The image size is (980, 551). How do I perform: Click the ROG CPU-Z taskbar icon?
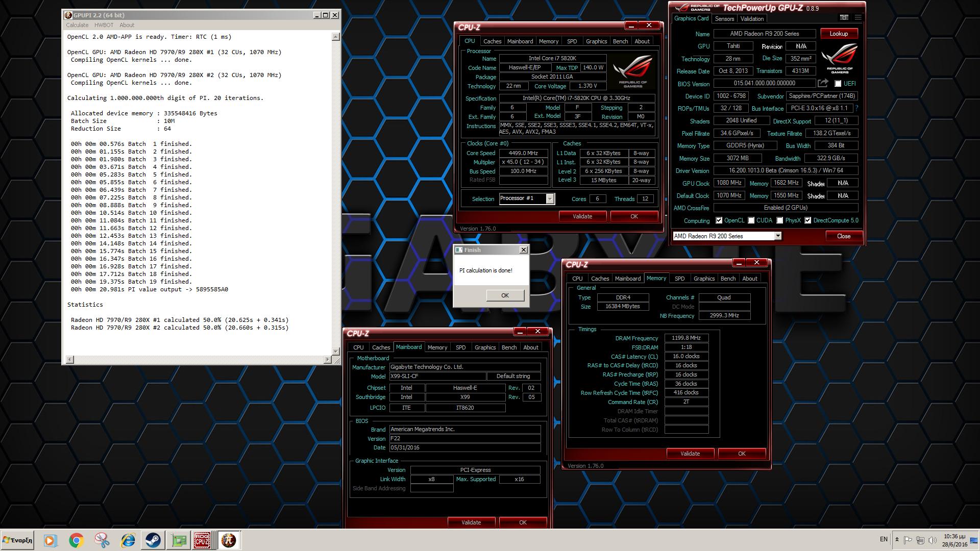point(202,540)
